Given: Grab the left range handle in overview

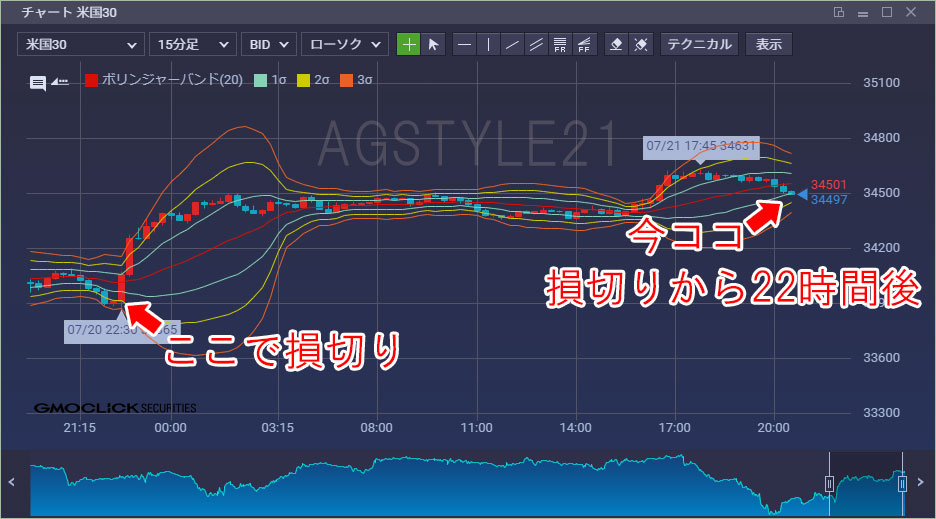Looking at the screenshot, I should 829,483.
